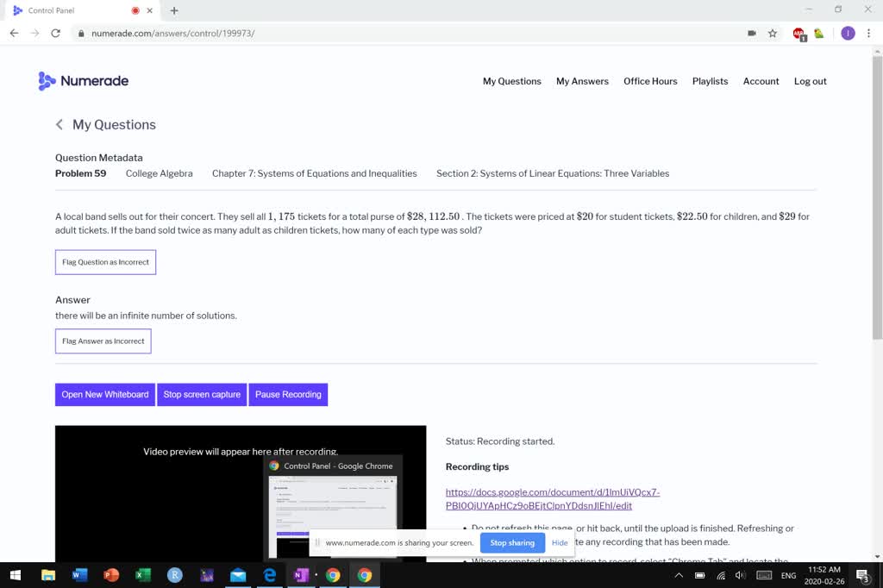Viewport: 883px width, 588px height.
Task: Flag Question as Incorrect
Action: [105, 262]
